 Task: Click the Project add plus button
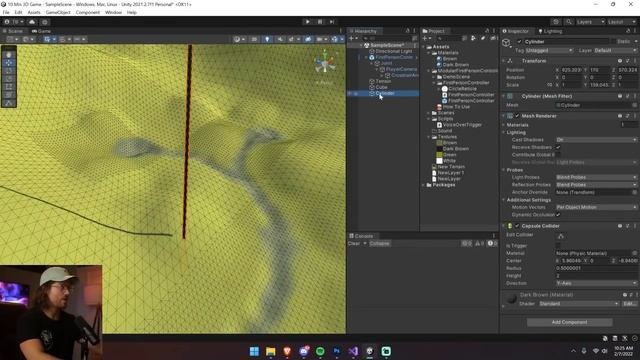427,38
